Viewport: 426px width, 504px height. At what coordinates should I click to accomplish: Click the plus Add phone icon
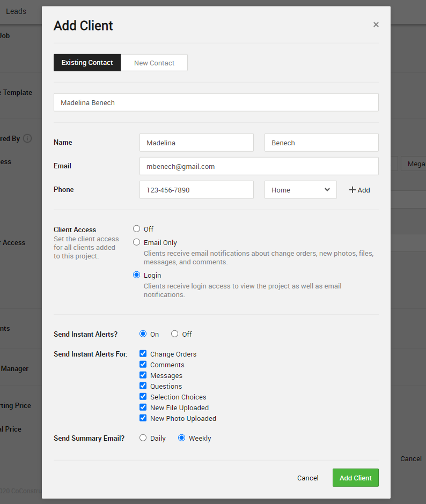coord(352,190)
